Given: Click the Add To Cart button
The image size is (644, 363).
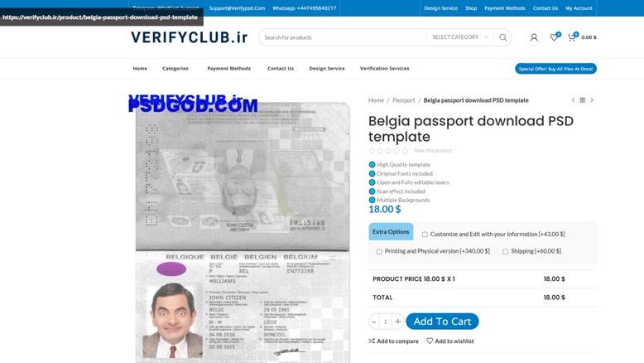Looking at the screenshot, I should [442, 322].
